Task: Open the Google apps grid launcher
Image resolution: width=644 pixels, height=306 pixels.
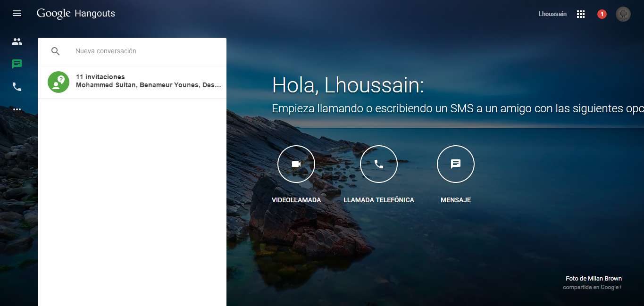Action: coord(581,14)
